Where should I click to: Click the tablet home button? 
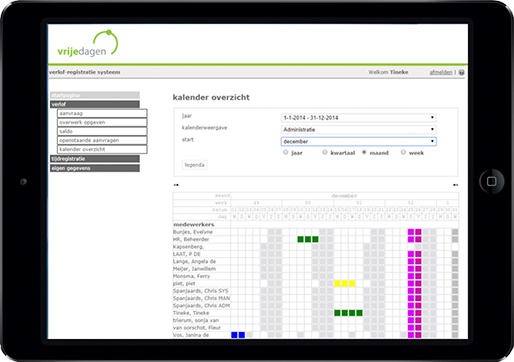pyautogui.click(x=492, y=181)
